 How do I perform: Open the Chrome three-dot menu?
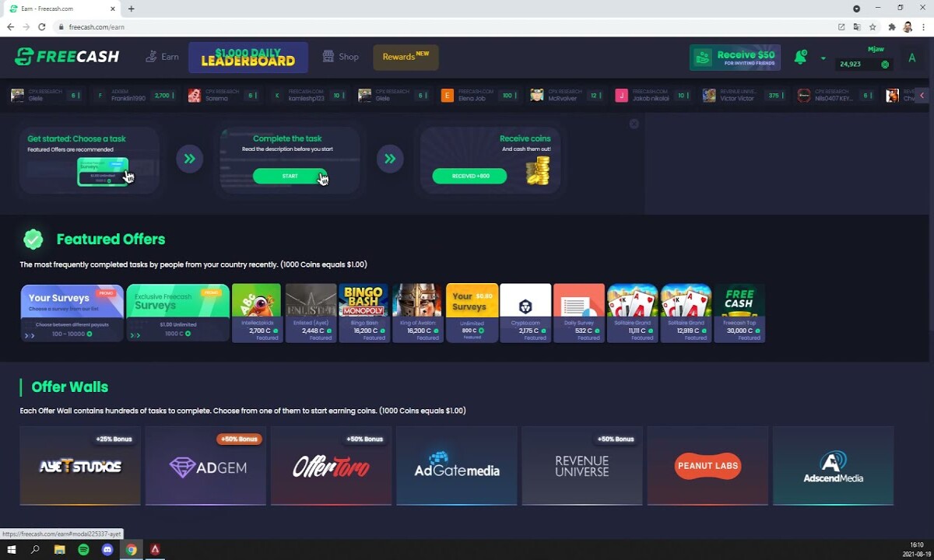[922, 26]
